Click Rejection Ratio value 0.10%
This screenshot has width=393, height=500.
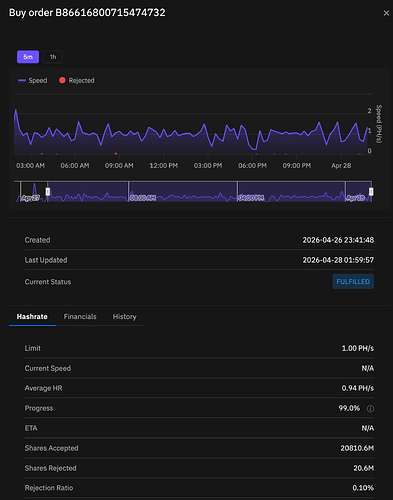click(x=363, y=488)
